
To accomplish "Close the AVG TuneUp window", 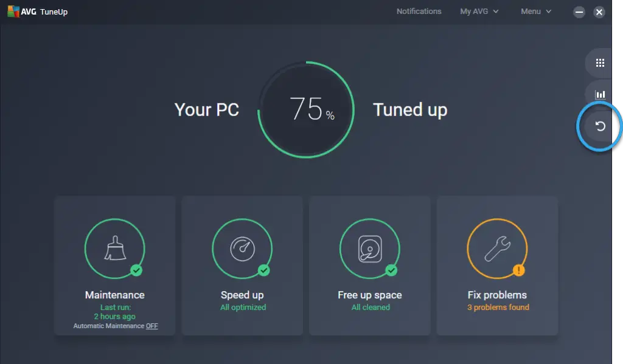I will (599, 12).
